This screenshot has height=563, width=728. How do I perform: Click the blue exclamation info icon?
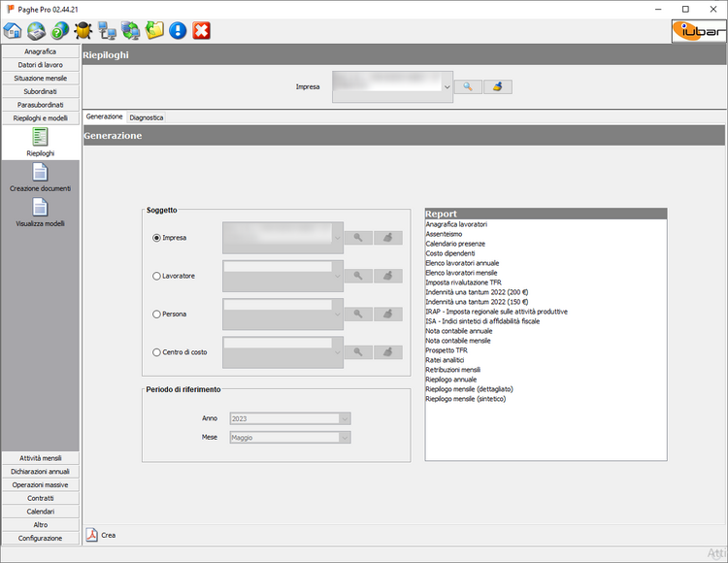[x=178, y=31]
